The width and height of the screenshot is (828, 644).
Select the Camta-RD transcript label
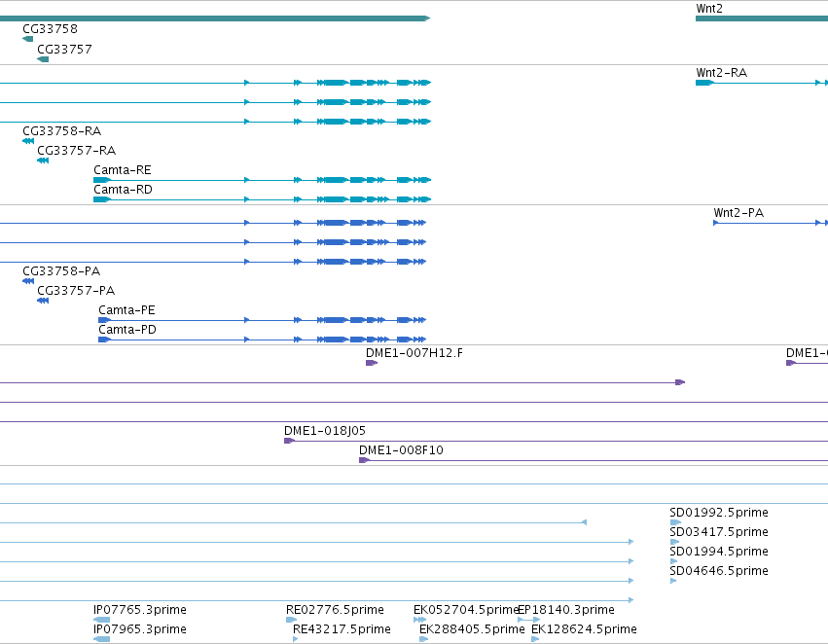coord(123,190)
